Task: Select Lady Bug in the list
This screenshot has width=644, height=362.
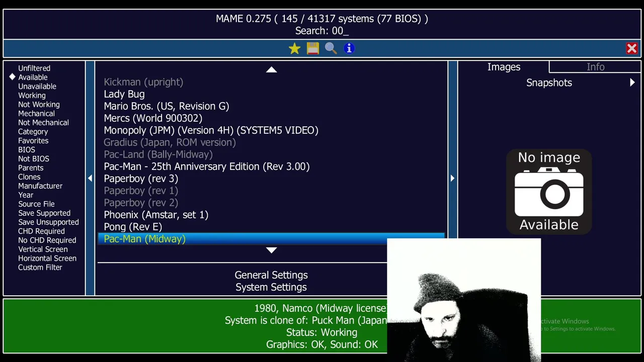Action: coord(271,94)
